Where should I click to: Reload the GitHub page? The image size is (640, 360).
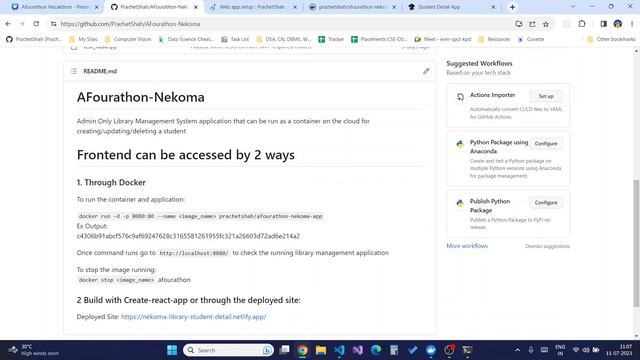click(x=36, y=24)
